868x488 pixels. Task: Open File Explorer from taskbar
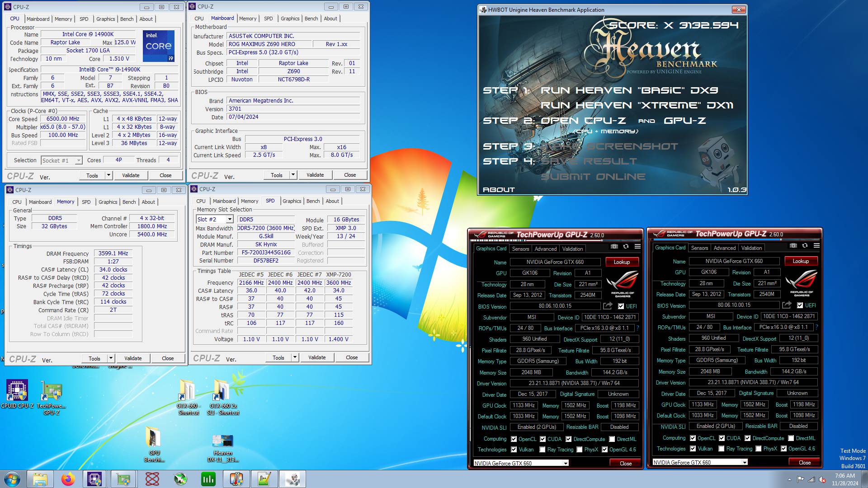click(x=40, y=479)
